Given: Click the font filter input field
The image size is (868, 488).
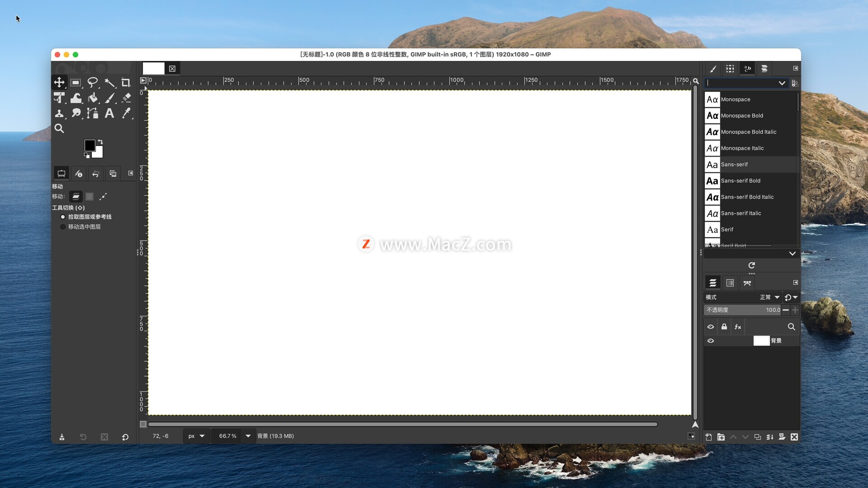Looking at the screenshot, I should (741, 83).
